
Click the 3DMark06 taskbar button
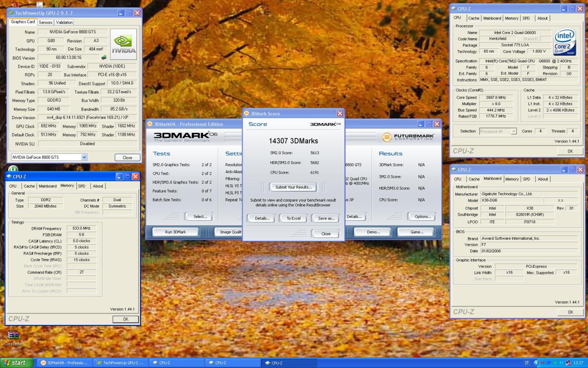click(x=65, y=363)
